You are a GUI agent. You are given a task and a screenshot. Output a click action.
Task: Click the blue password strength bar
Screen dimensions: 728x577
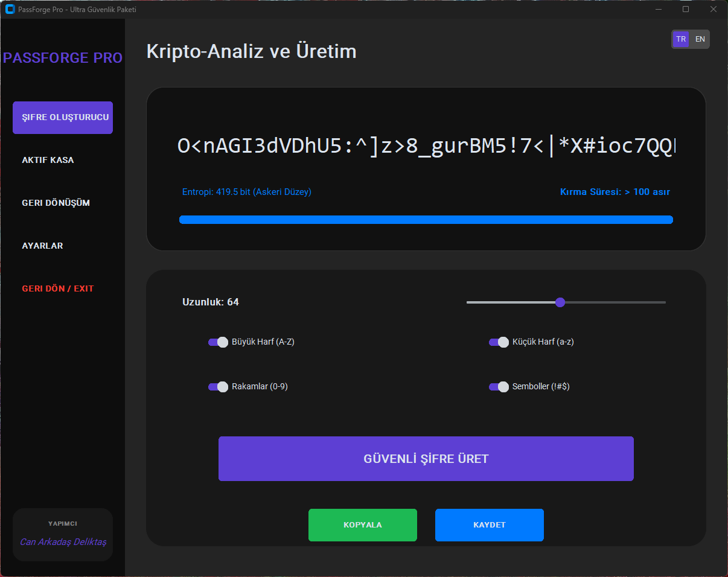pos(426,220)
